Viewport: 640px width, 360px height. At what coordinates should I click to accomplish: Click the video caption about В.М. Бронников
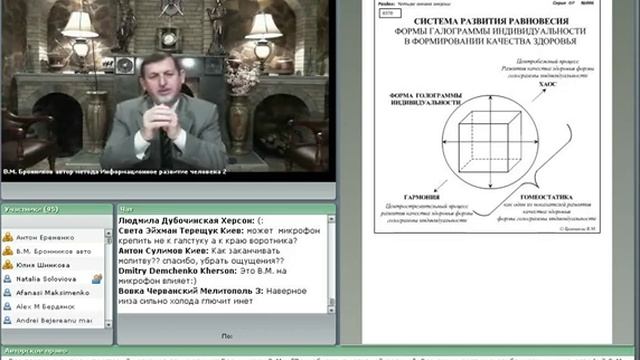pyautogui.click(x=115, y=172)
